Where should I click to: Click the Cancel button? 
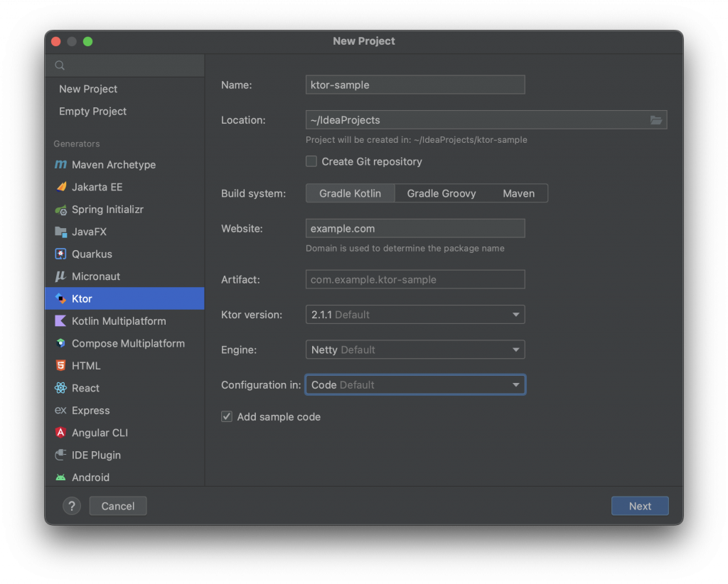pos(118,506)
